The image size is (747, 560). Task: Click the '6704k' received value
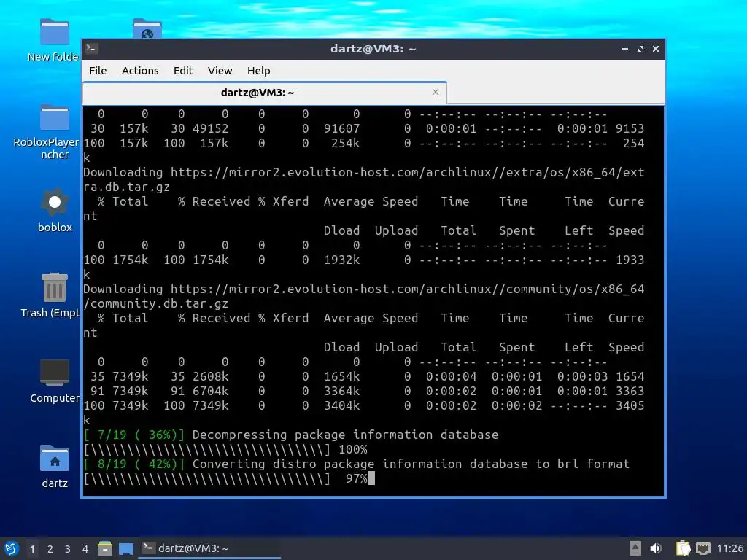211,392
